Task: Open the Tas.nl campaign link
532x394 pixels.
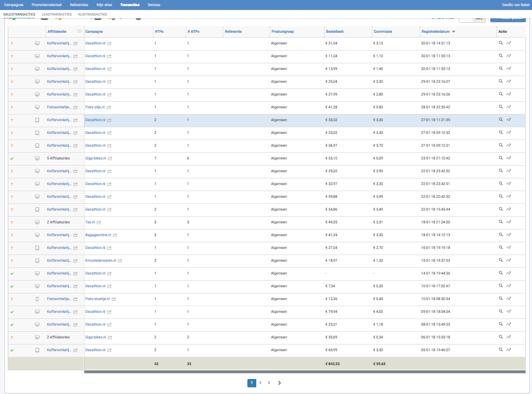Action: point(90,222)
